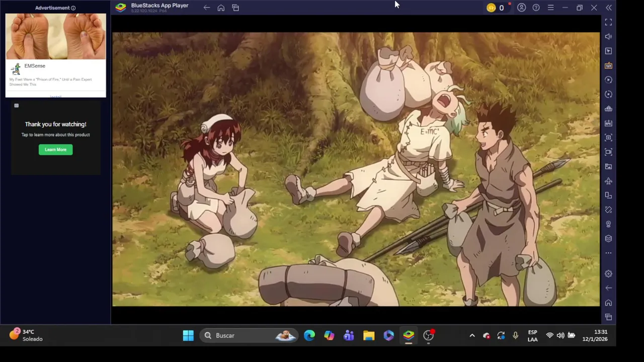Open the orange keyboard game controls icon

(608, 66)
